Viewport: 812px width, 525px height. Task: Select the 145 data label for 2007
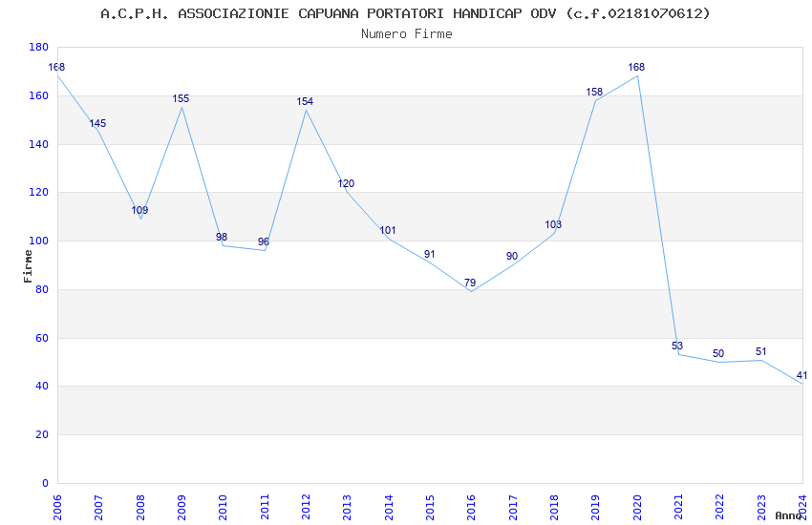[x=97, y=123]
